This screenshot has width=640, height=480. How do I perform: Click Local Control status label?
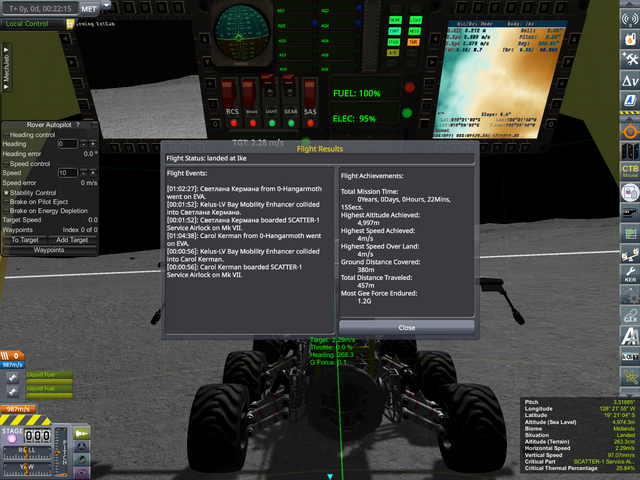[x=27, y=24]
